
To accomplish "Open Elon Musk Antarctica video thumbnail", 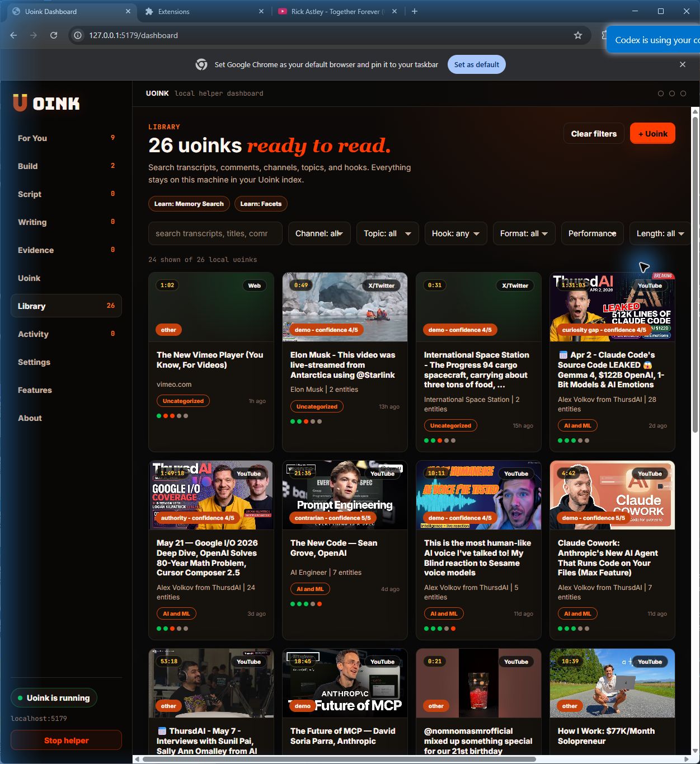I will tap(345, 307).
